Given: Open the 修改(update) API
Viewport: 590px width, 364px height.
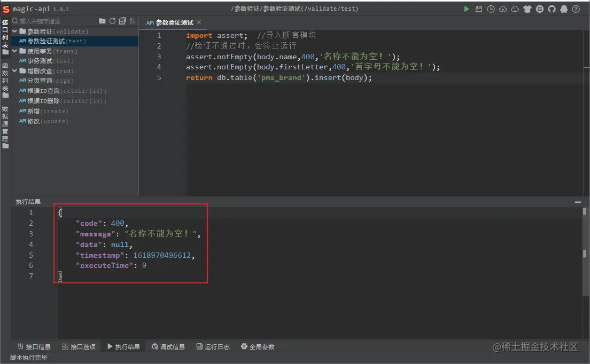Looking at the screenshot, I should pos(75,121).
